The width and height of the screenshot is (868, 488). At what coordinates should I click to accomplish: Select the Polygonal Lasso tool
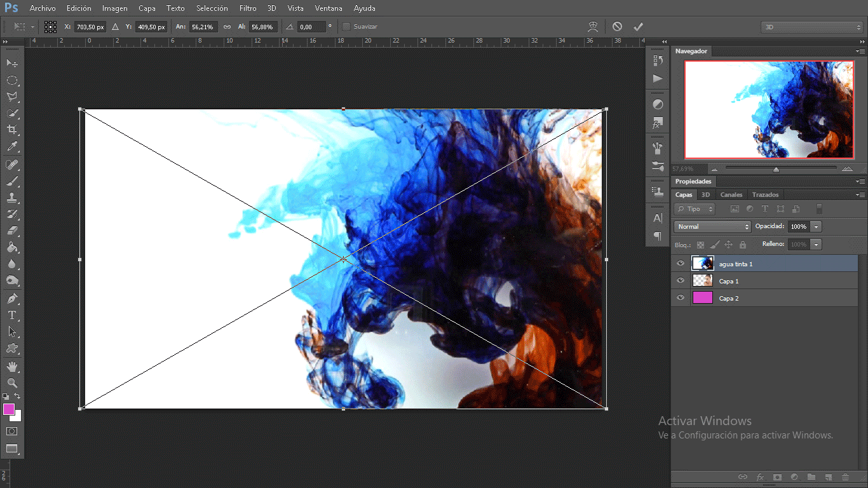tap(12, 97)
